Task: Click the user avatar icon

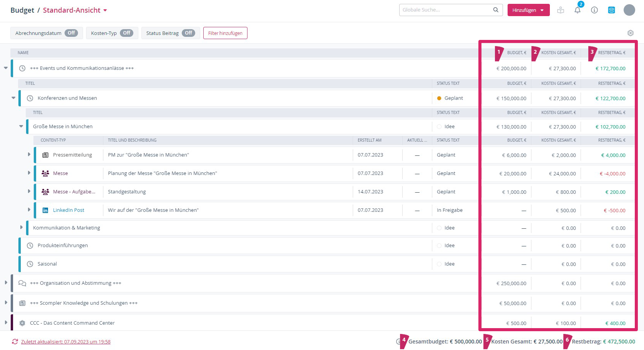Action: pyautogui.click(x=629, y=10)
